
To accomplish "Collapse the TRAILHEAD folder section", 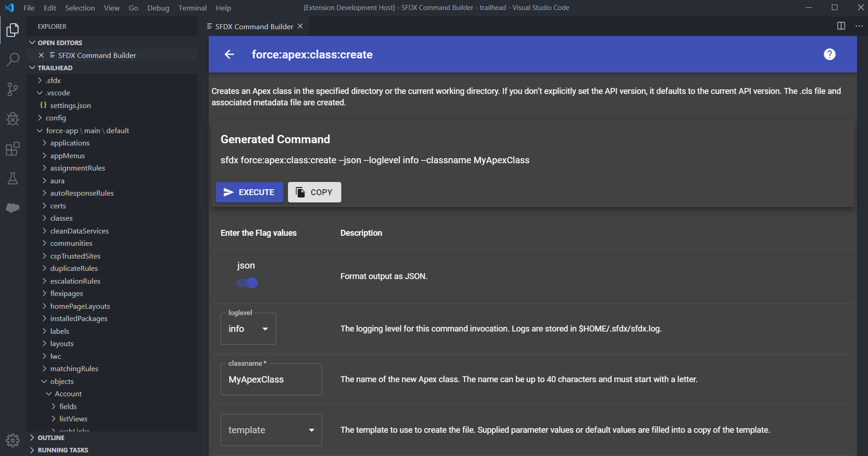I will (x=112, y=67).
